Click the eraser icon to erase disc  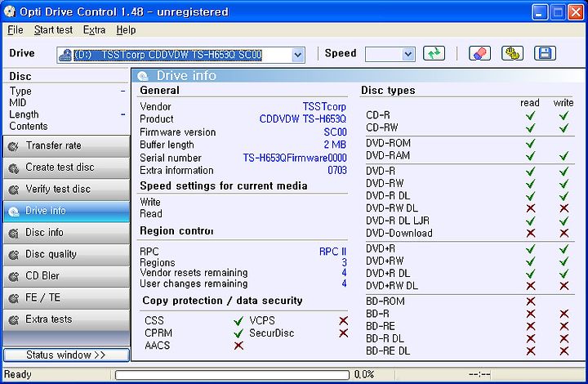(479, 53)
